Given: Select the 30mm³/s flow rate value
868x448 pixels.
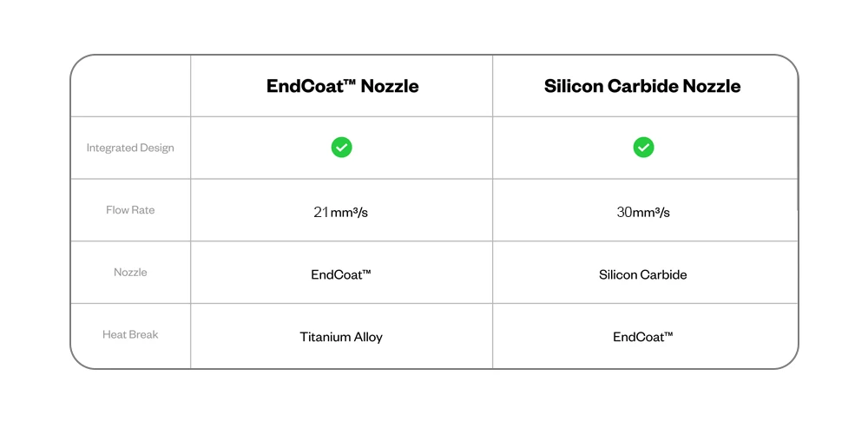Looking at the screenshot, I should 643,212.
